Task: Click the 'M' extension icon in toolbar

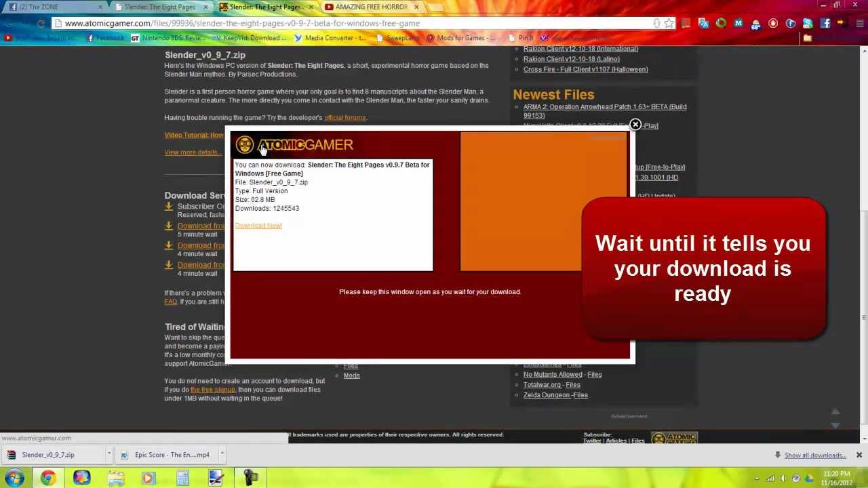Action: tap(738, 23)
